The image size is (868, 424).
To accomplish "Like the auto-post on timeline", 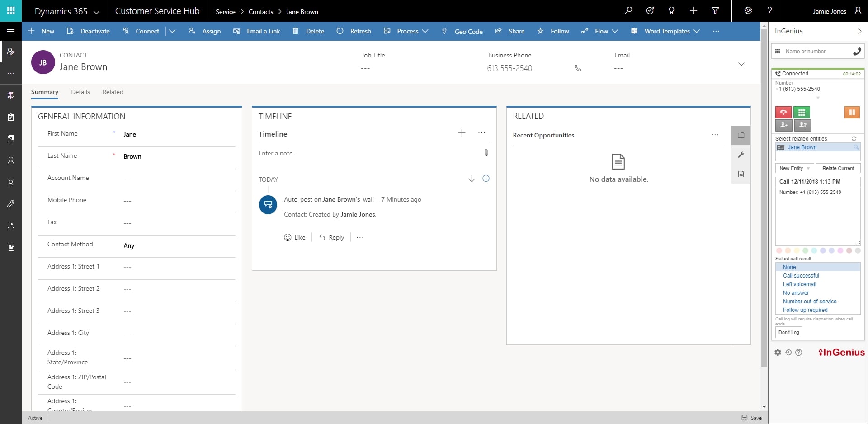I will click(x=295, y=237).
